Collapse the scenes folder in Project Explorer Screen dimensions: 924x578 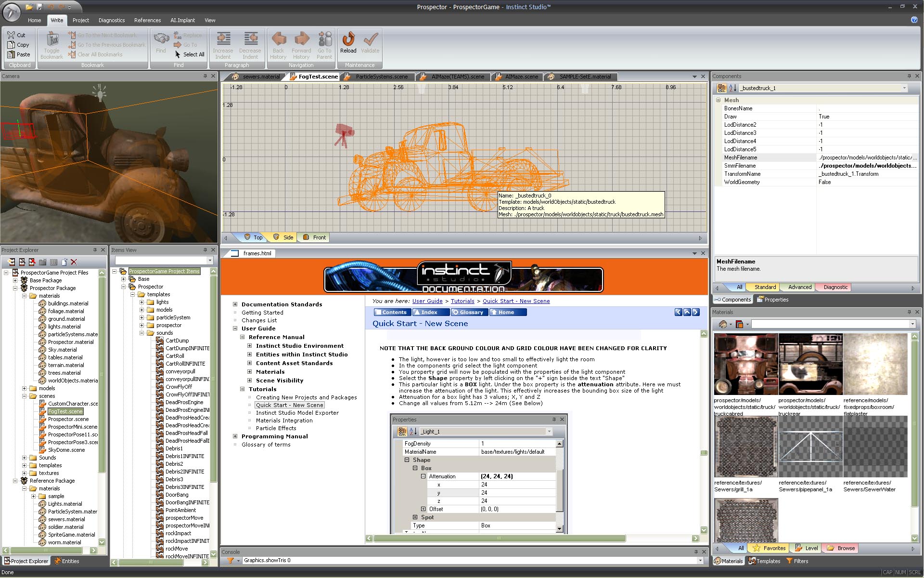[25, 396]
